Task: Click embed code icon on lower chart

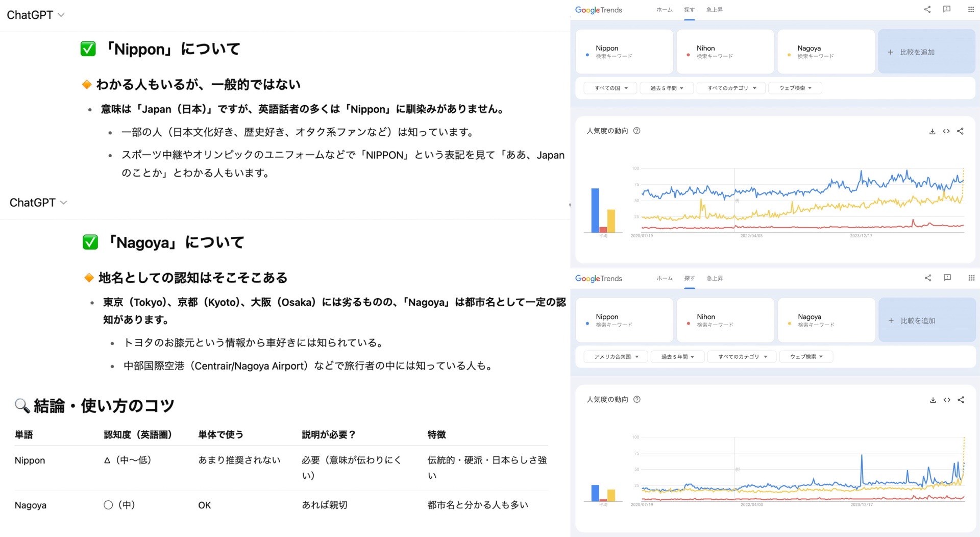Action: tap(947, 400)
